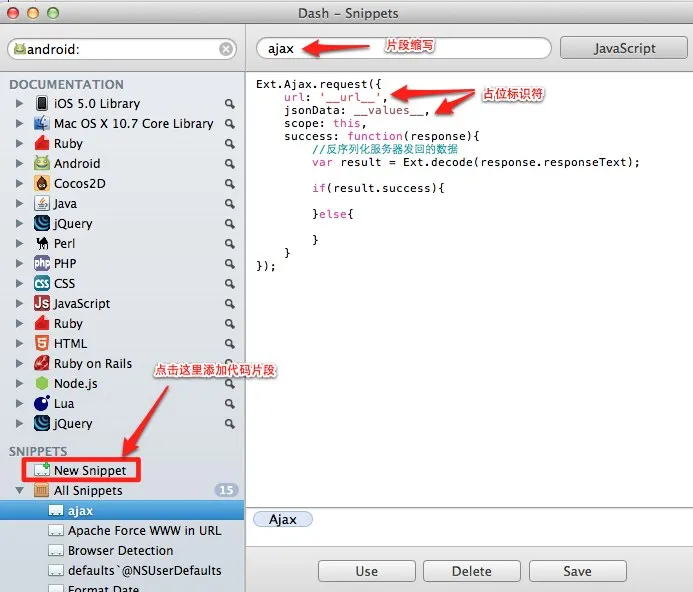Expand the CSS documentation tree

(x=19, y=283)
